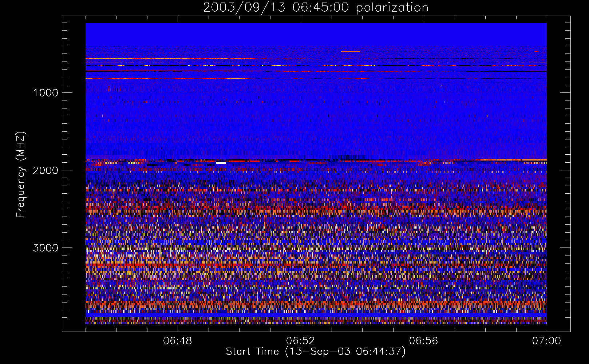
Task: Click the short orange streak near the spectrogram top
Action: (351, 52)
